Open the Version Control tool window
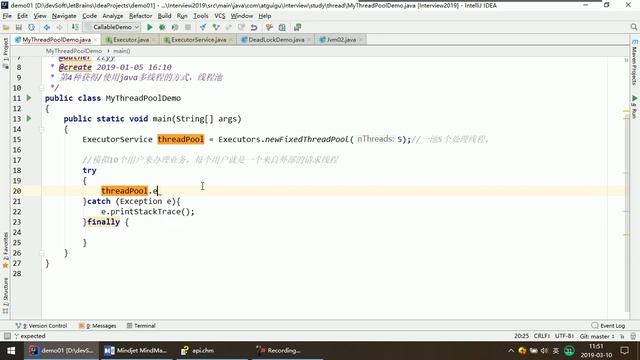640x360 pixels. (41, 326)
